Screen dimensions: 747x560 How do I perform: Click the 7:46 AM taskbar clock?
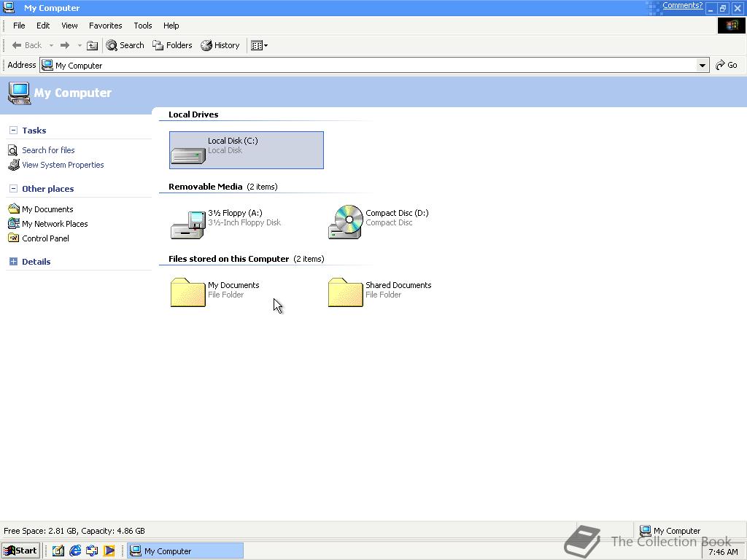(723, 552)
